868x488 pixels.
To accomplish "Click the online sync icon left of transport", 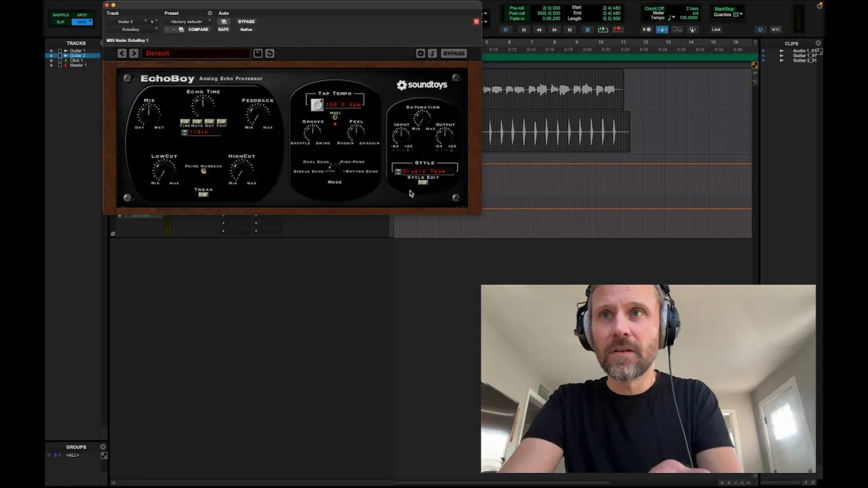I will 506,29.
